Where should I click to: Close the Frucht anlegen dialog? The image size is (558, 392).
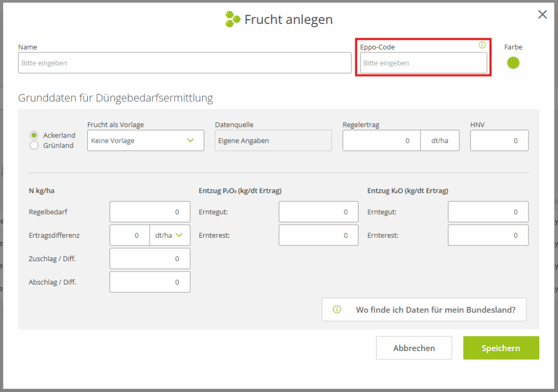[x=542, y=15]
